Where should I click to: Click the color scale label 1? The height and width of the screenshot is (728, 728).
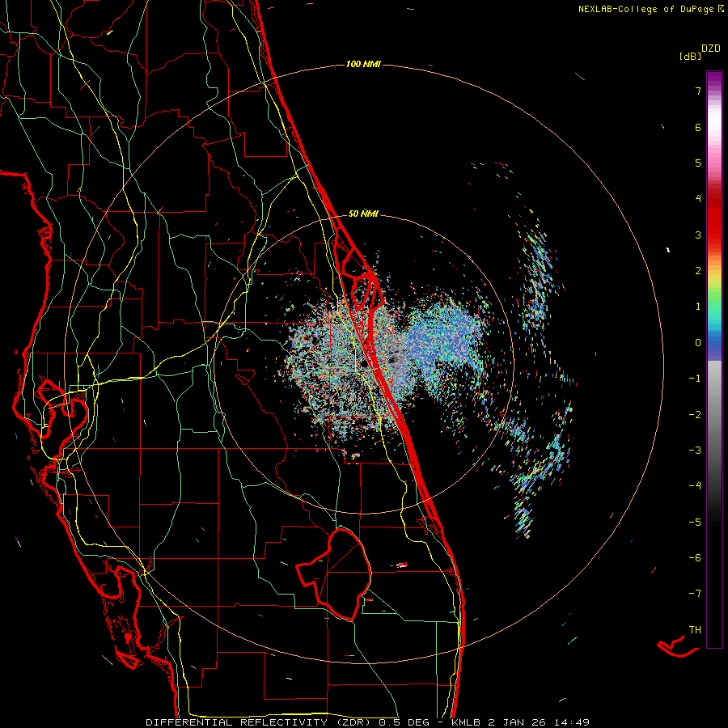pos(698,307)
